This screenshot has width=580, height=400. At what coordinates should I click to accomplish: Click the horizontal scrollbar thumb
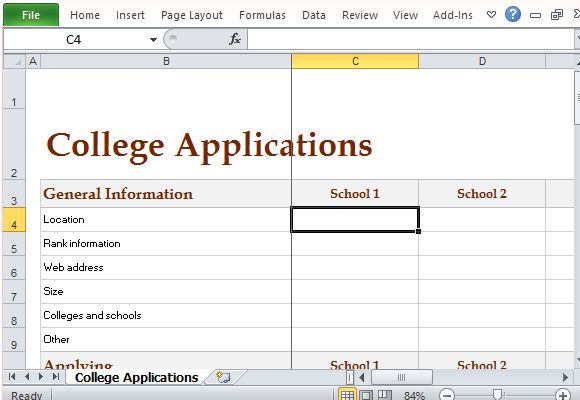[401, 377]
